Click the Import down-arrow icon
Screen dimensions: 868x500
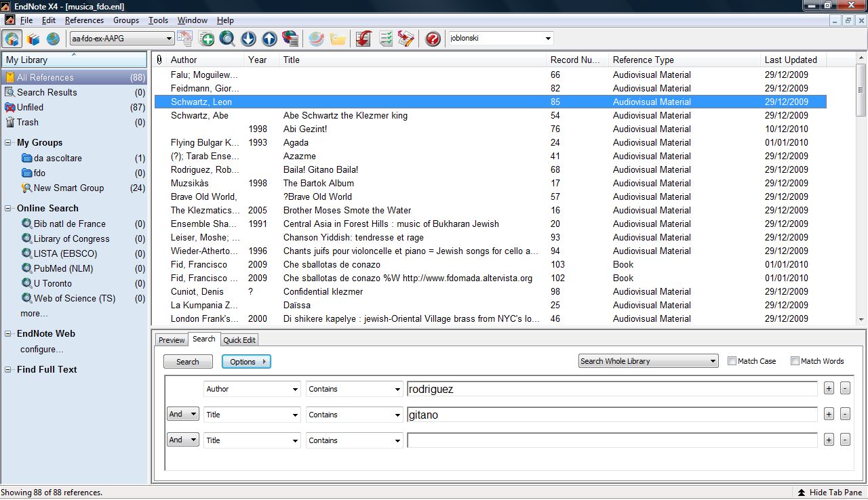click(x=248, y=39)
